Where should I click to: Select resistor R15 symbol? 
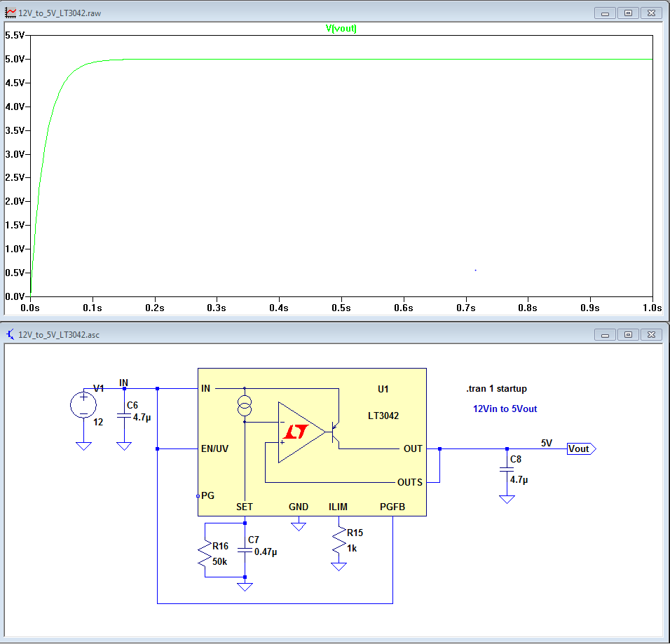(x=339, y=540)
